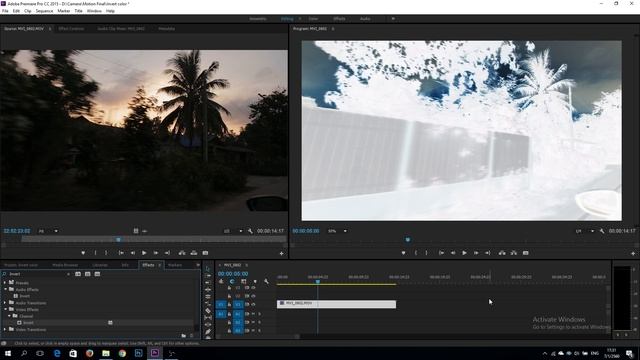The image size is (640, 360).
Task: Open Source monitor settings wrench
Action: (250, 231)
